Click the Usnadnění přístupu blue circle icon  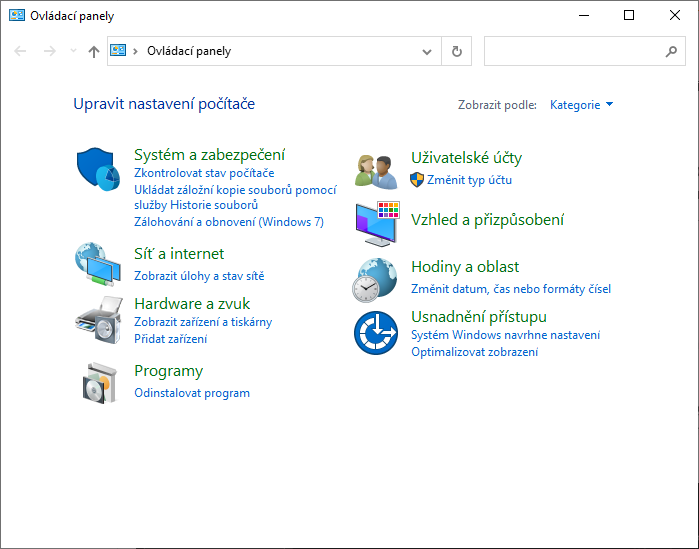tap(376, 333)
